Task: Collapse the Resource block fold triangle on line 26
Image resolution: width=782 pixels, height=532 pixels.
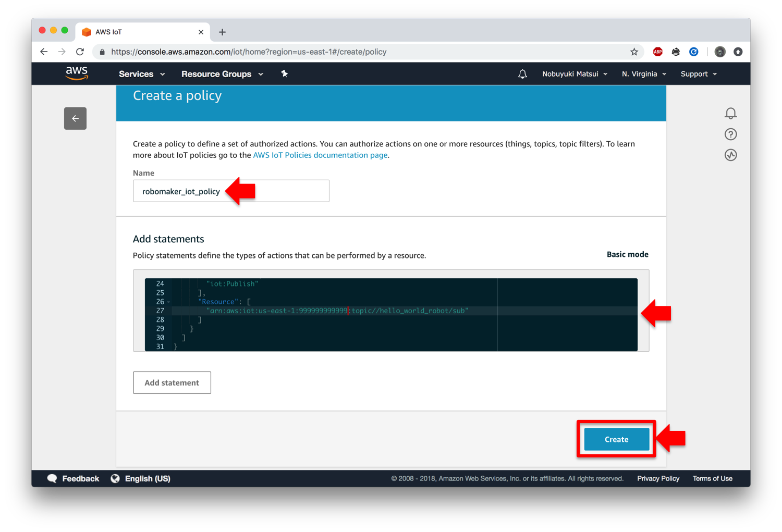Action: pyautogui.click(x=169, y=301)
